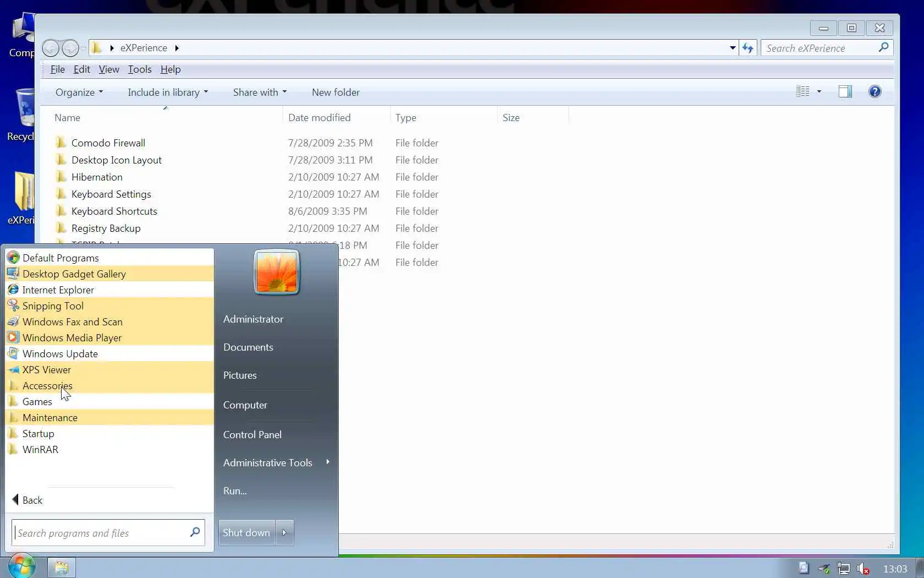Open the shutdown options arrow
924x578 pixels.
click(x=284, y=532)
